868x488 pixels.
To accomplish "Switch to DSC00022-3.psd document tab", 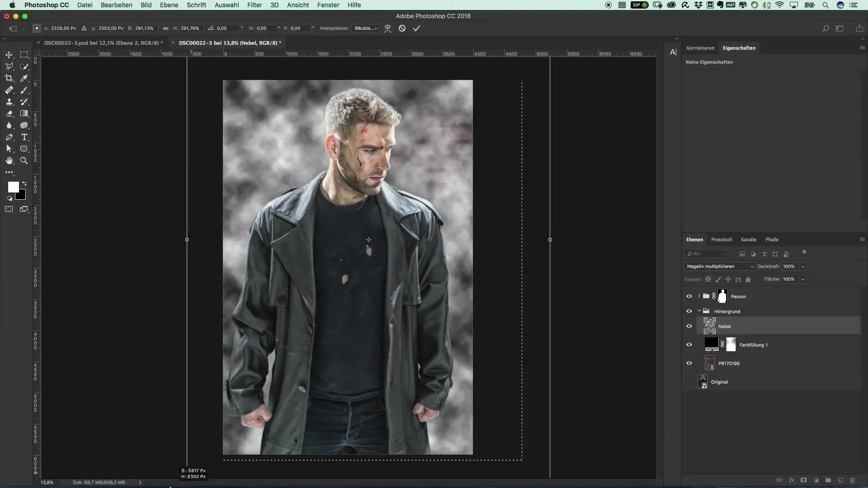I will (x=103, y=43).
